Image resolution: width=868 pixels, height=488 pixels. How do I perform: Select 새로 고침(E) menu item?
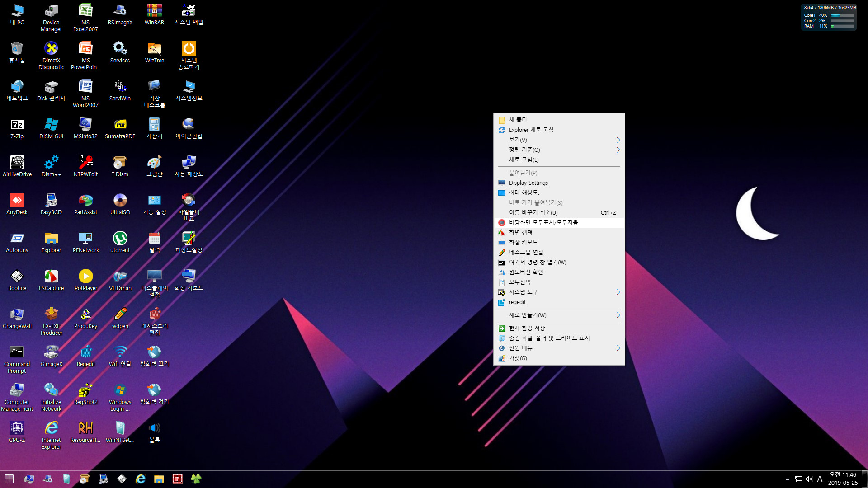[559, 160]
